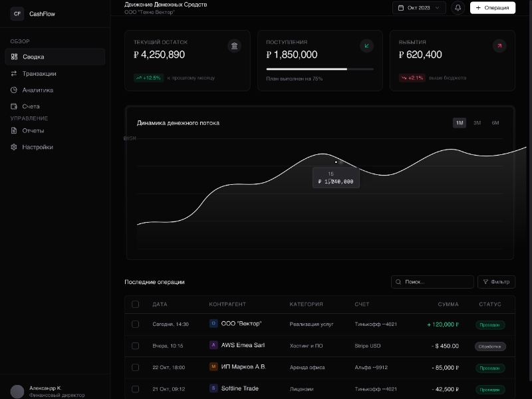The image size is (532, 399).
Task: Click the CF CashFlow logo icon
Action: pos(17,13)
